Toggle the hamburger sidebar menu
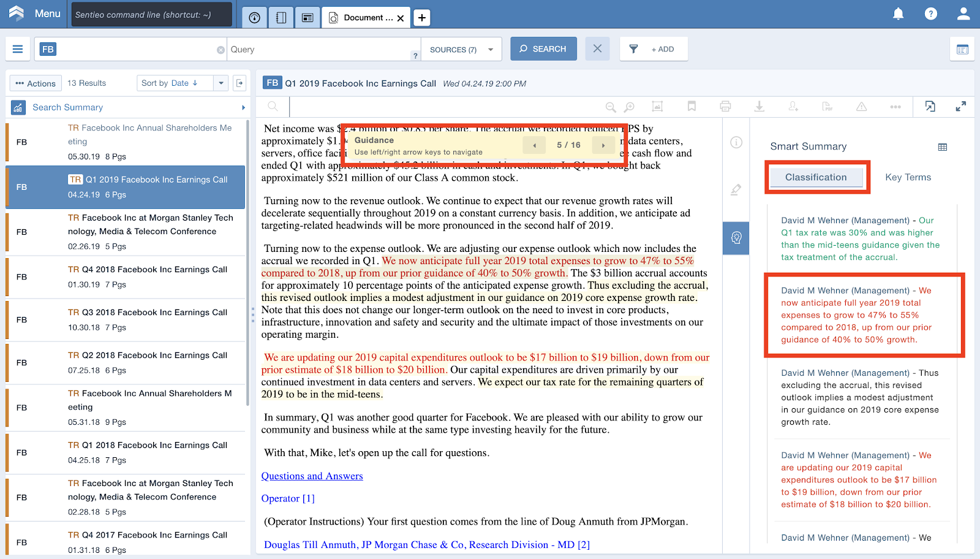 [x=18, y=49]
